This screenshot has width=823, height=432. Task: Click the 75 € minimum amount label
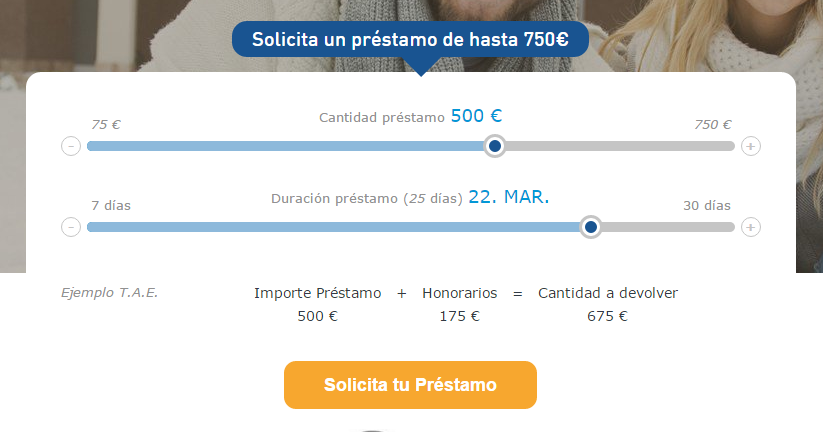tap(106, 125)
